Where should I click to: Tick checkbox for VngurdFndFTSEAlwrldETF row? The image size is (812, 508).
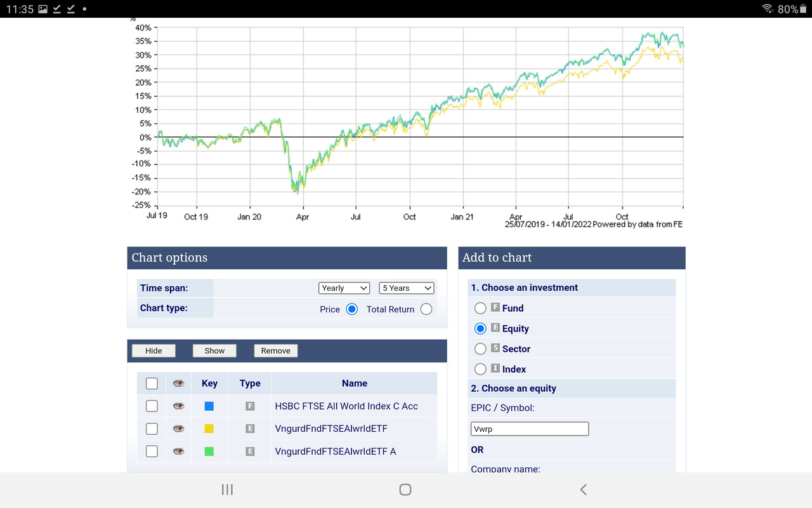[x=152, y=429]
